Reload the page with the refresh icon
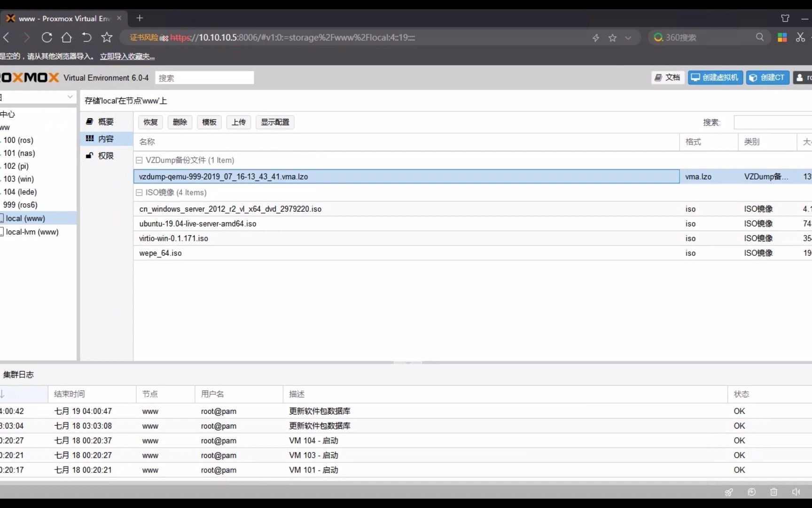This screenshot has height=508, width=812. pyautogui.click(x=47, y=37)
